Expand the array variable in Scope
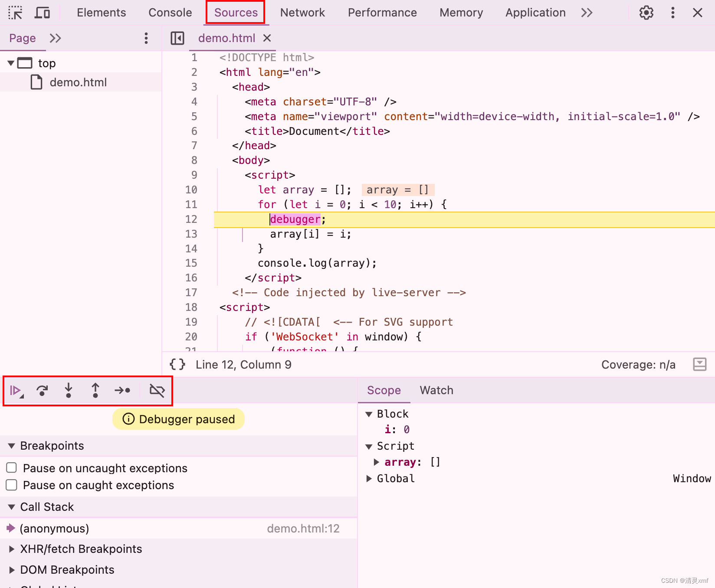 coord(376,462)
